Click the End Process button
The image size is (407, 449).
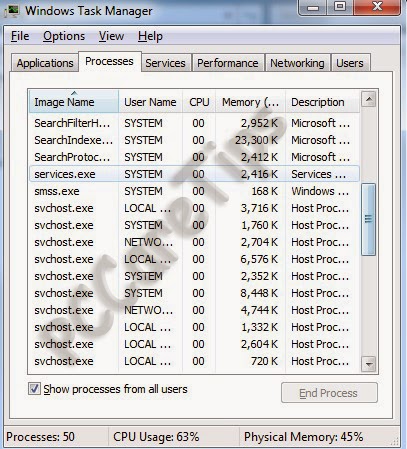(329, 393)
